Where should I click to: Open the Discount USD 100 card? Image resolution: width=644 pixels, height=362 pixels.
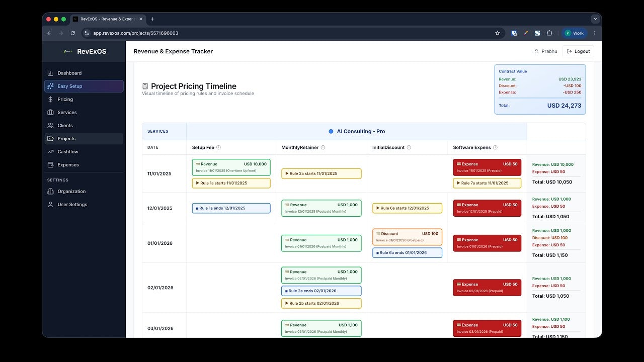(x=407, y=237)
